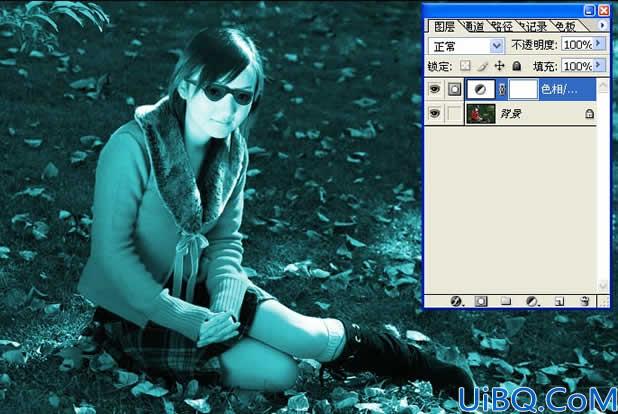This screenshot has height=414, width=618.
Task: Click the delete layer trash icon
Action: [585, 302]
